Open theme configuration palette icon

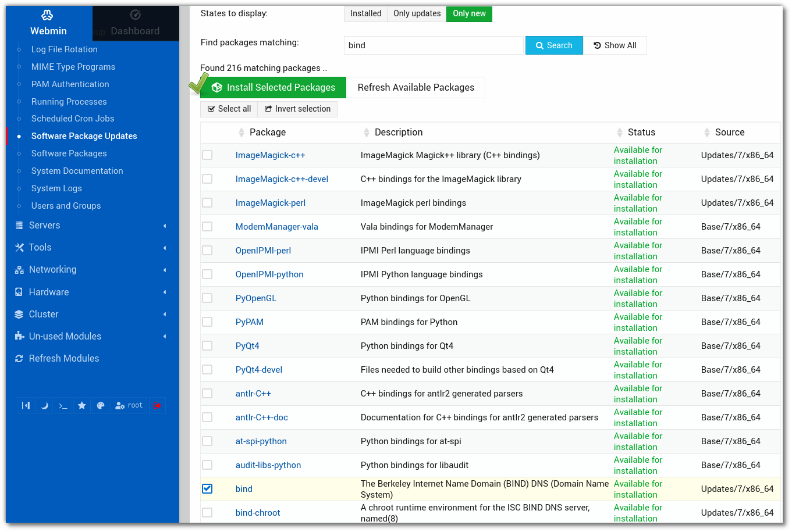[101, 406]
